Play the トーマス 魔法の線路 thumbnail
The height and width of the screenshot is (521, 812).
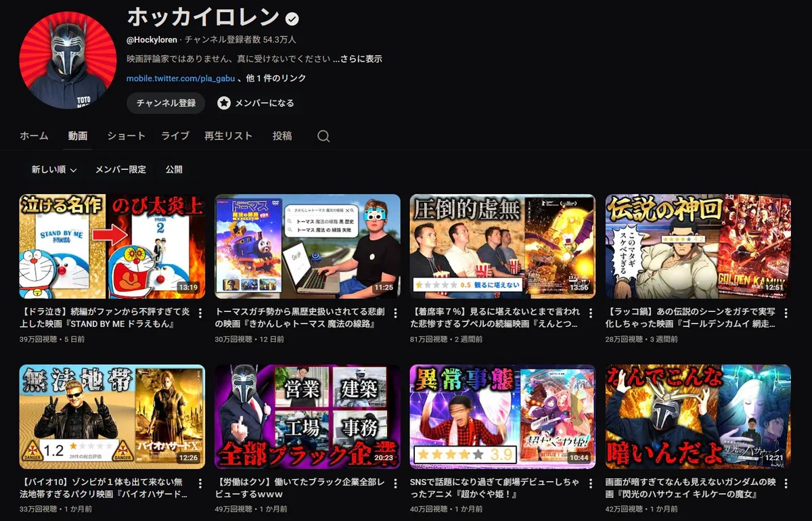coord(307,246)
